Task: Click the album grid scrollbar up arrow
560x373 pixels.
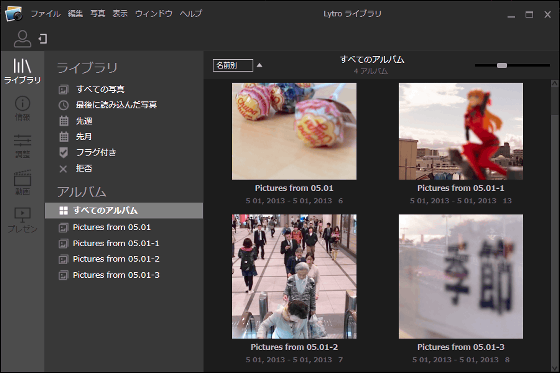Action: 555,84
